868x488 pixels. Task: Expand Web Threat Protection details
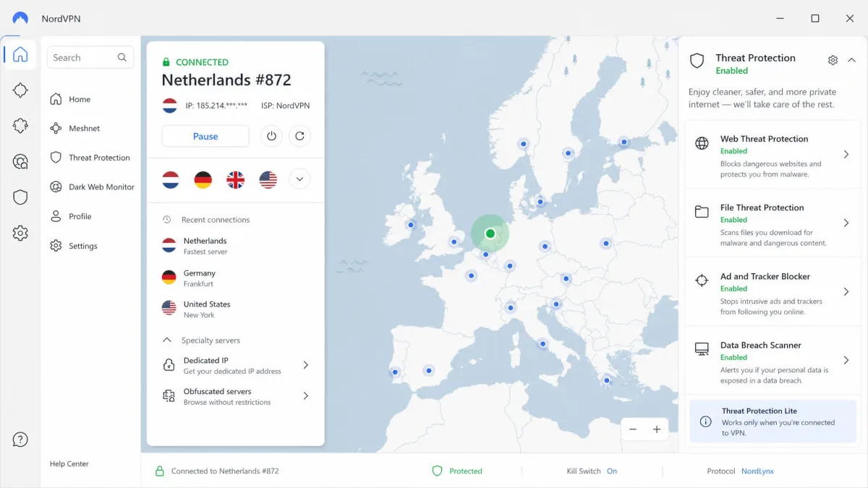click(x=846, y=154)
